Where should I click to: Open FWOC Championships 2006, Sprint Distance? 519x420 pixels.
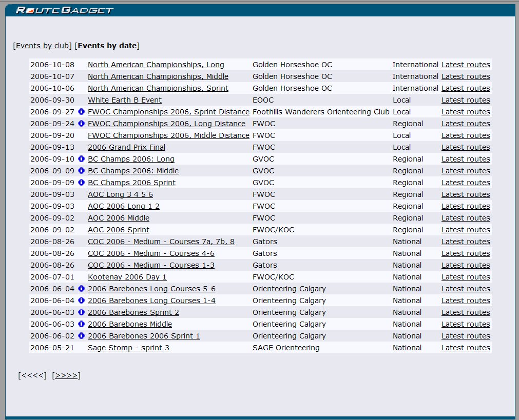168,112
